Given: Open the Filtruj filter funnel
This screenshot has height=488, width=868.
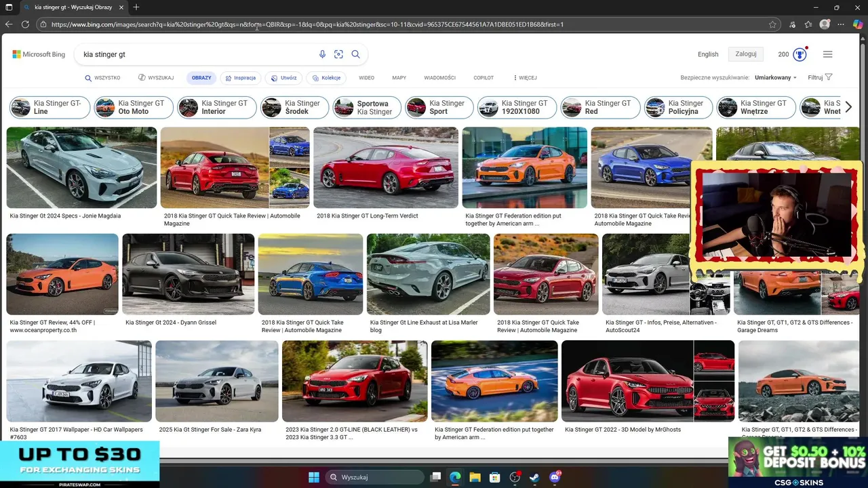Looking at the screenshot, I should tap(820, 77).
